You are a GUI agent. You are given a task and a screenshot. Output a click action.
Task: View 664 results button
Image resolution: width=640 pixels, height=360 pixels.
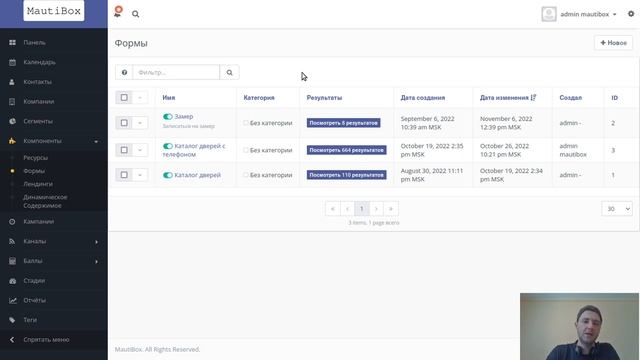(346, 150)
